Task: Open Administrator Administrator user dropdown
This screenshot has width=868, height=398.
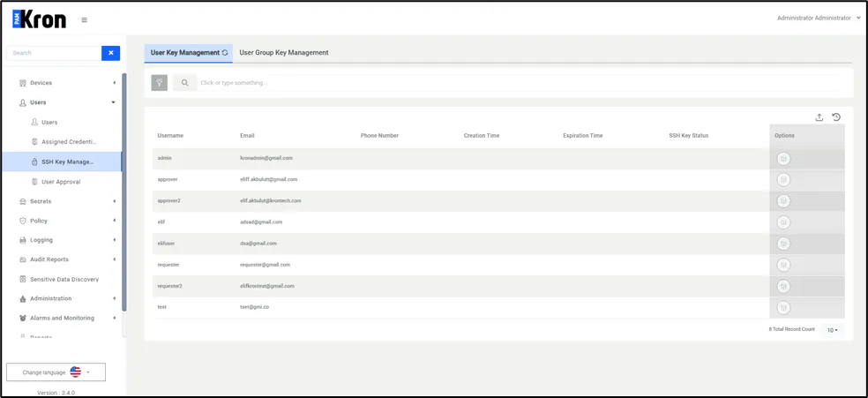Action: [x=817, y=19]
